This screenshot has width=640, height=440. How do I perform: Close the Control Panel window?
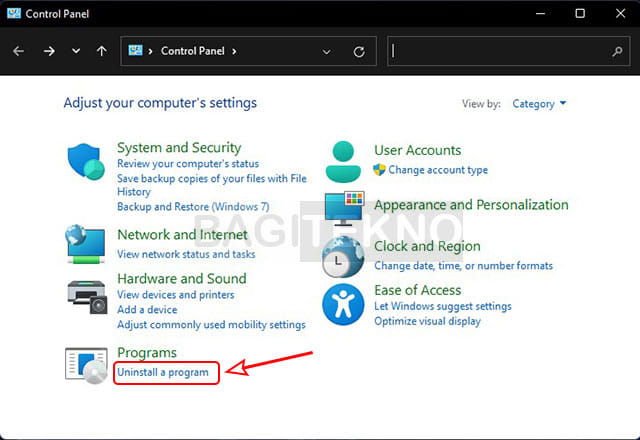tap(620, 13)
